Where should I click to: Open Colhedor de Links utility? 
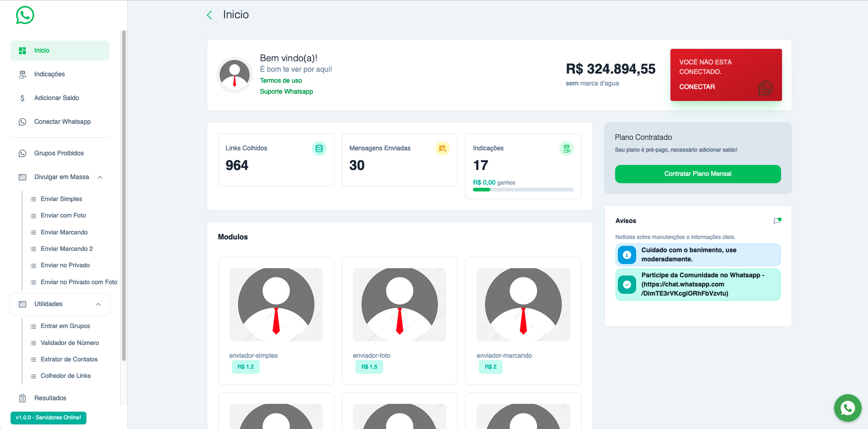pyautogui.click(x=65, y=376)
